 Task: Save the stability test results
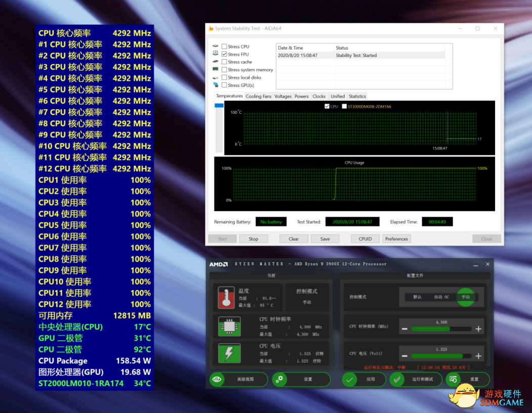325,239
